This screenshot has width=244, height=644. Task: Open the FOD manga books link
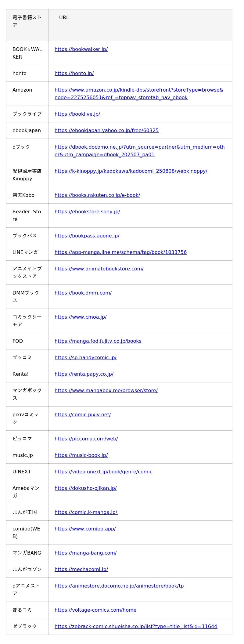pos(98,341)
